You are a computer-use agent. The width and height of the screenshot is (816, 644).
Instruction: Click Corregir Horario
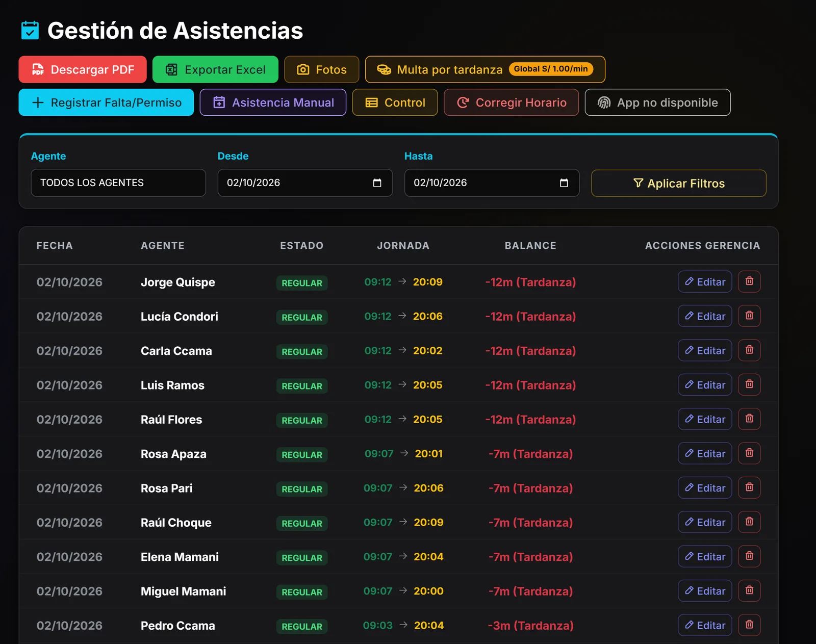(x=511, y=102)
